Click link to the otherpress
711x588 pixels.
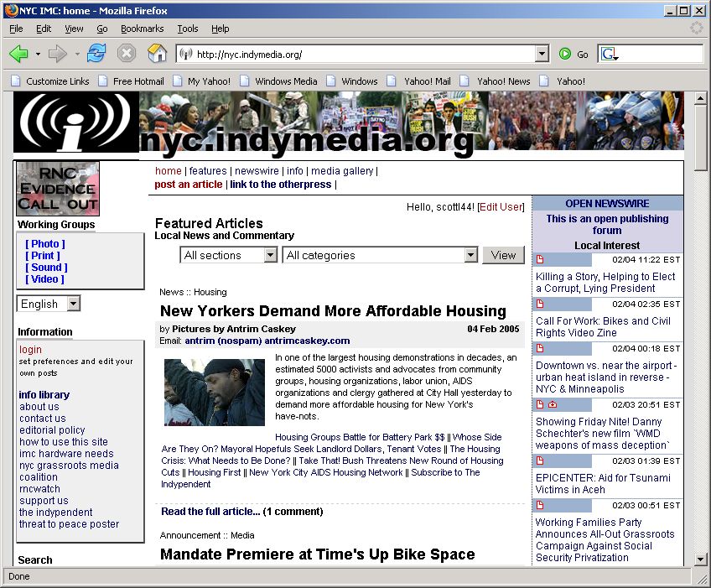(x=280, y=185)
